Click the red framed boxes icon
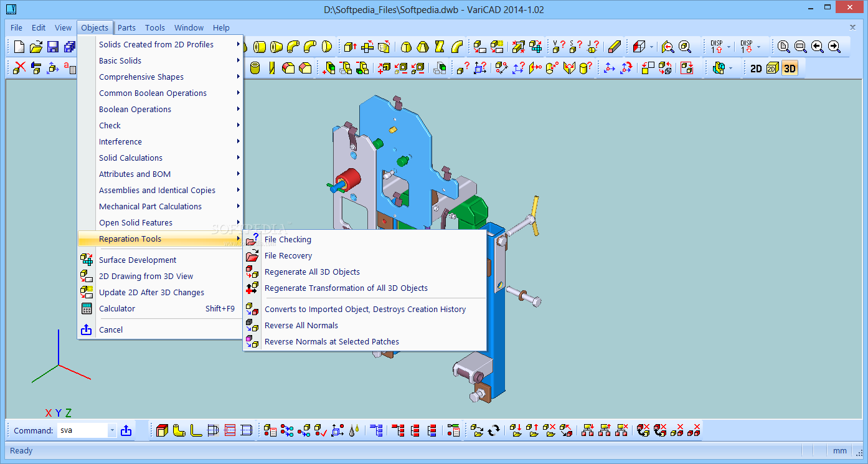Viewport: 868px width, 464px height. 687,68
